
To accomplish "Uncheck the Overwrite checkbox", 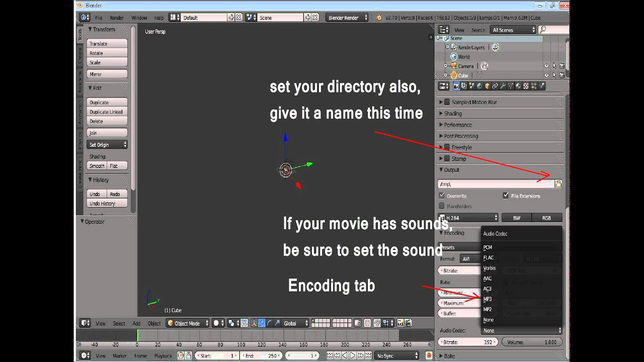I will 442,196.
